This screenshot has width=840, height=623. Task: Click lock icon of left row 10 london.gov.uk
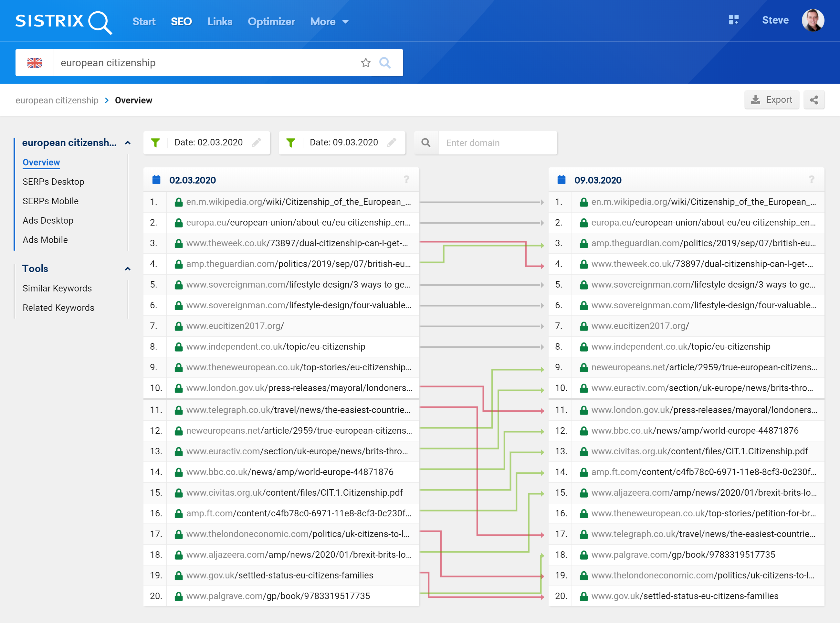pos(179,388)
